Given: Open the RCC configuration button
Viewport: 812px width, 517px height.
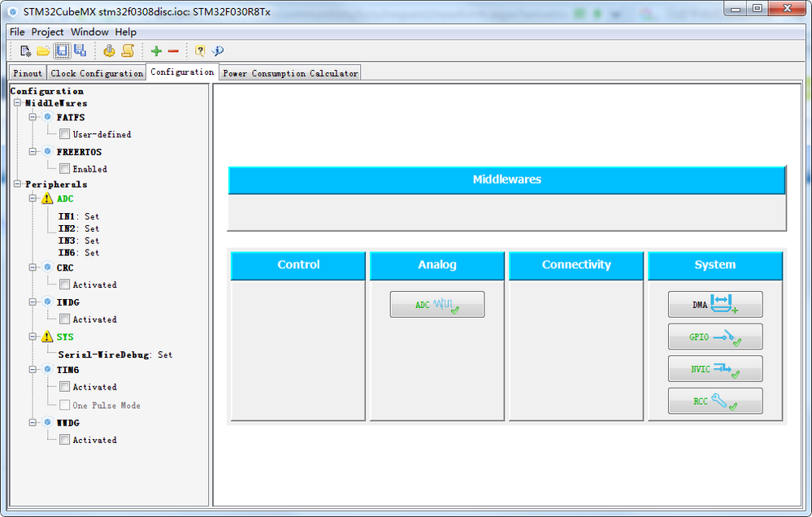Looking at the screenshot, I should [x=715, y=401].
